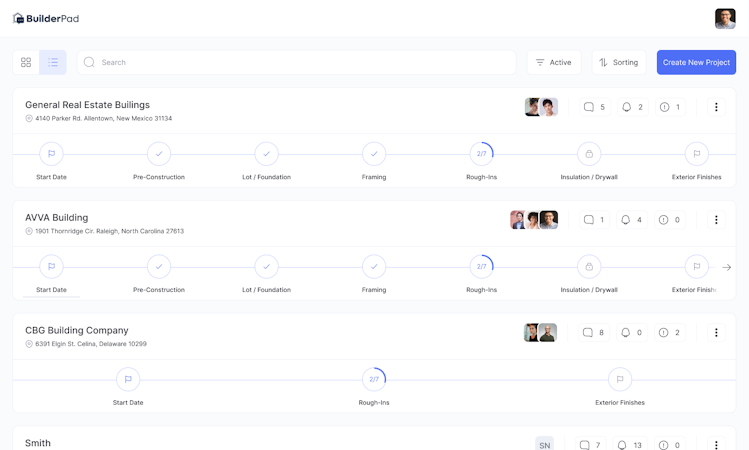Open General Real Estate Builings project title
This screenshot has height=450, width=749.
[87, 105]
